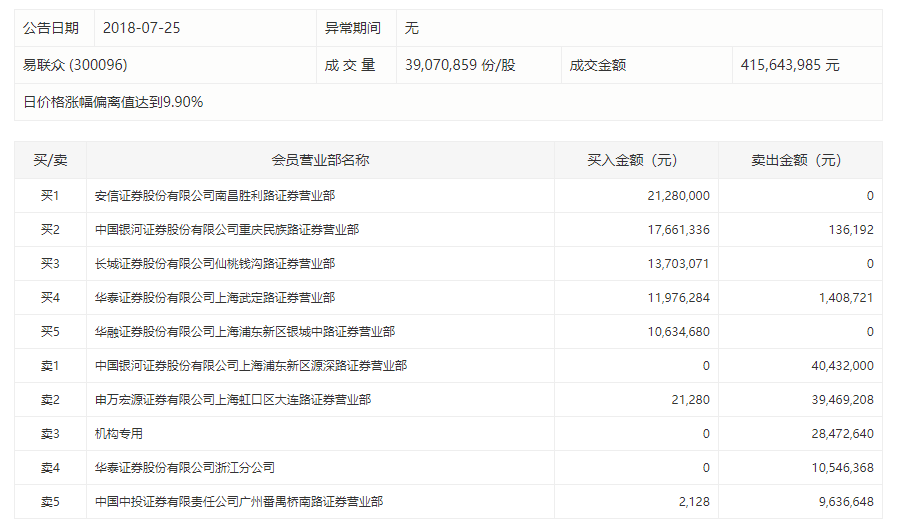This screenshot has height=527, width=899.
Task: Open 华泰证券 浙江分公司 brokerage link
Action: click(184, 468)
